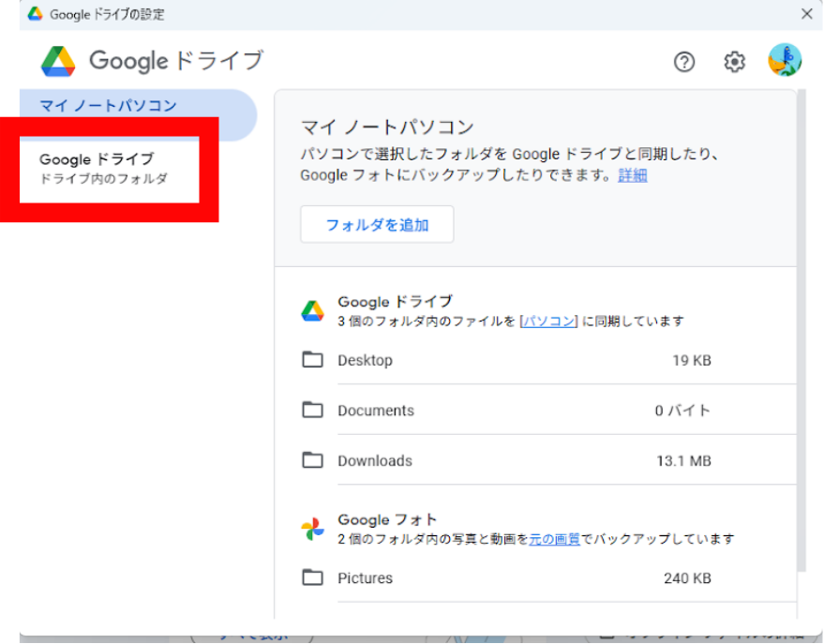Click the account profile avatar
Image resolution: width=824 pixels, height=644 pixels.
[785, 60]
